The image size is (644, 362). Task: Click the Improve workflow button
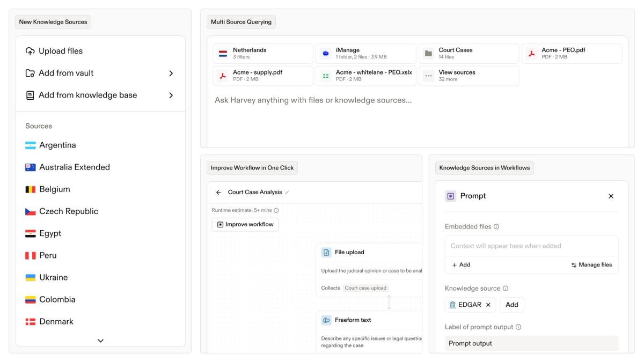pos(245,224)
